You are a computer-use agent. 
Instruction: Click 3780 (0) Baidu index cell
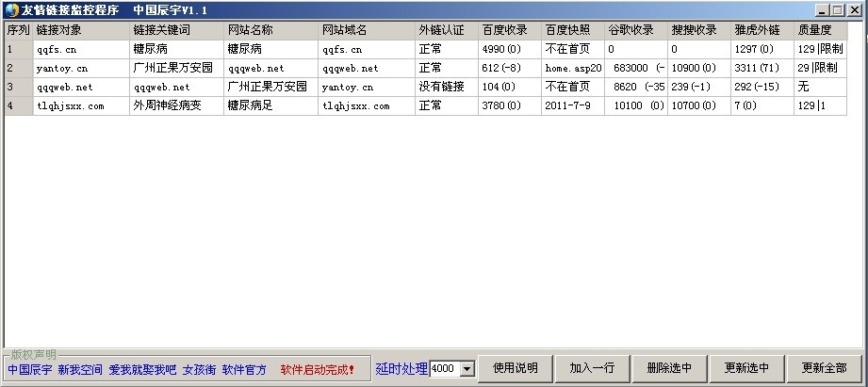509,105
